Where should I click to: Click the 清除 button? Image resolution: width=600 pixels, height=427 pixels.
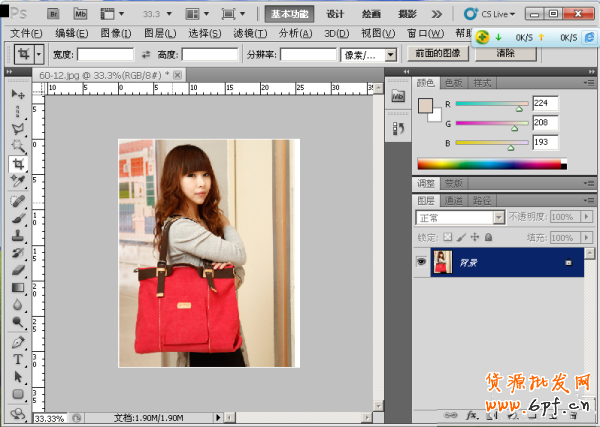coord(506,54)
